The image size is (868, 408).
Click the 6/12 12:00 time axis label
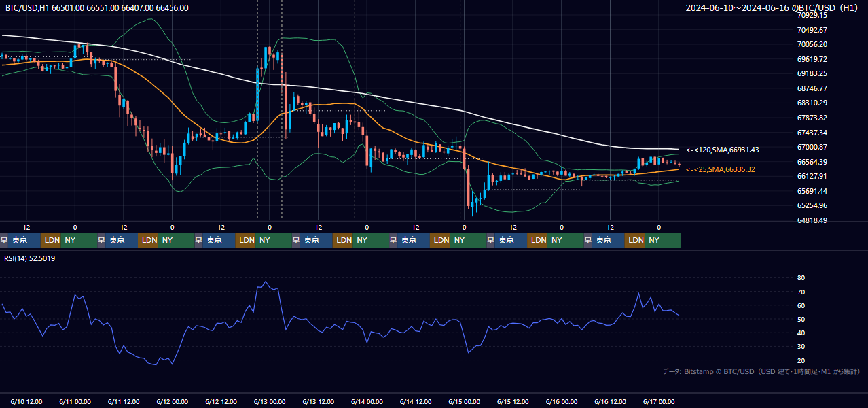coord(221,401)
